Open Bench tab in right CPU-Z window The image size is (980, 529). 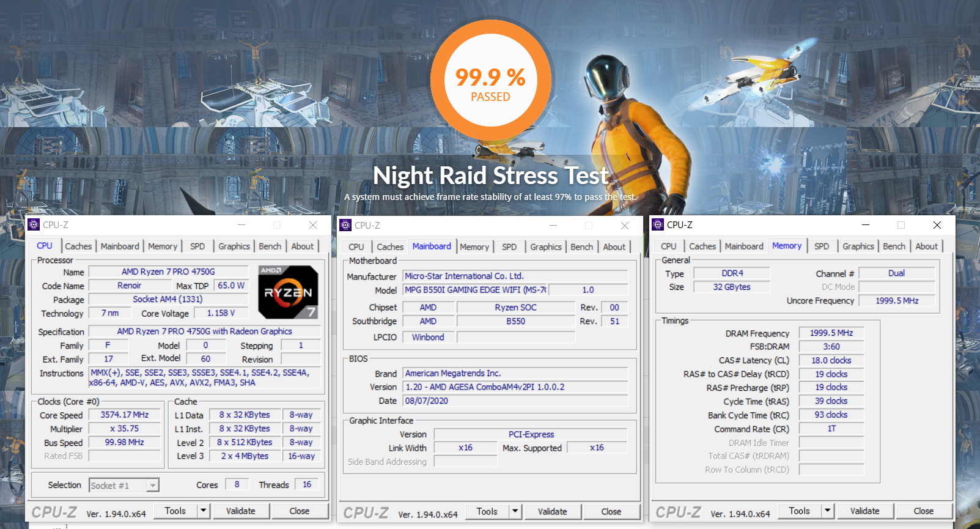point(894,246)
